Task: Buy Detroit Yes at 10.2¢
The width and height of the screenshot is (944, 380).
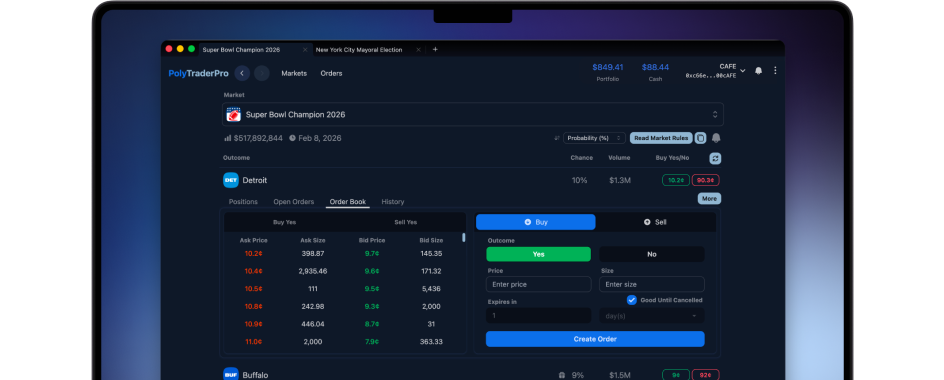Action: [675, 180]
